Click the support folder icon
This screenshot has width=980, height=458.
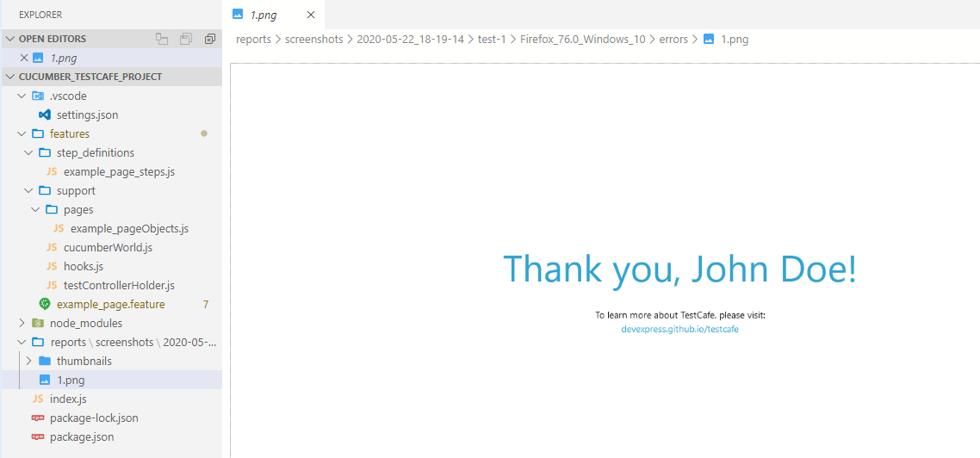coord(45,190)
